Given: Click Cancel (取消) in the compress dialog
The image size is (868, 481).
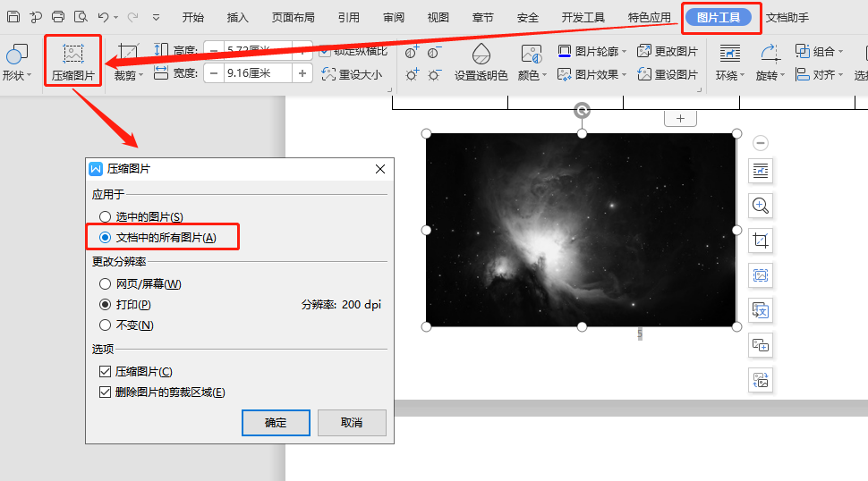Looking at the screenshot, I should point(352,423).
